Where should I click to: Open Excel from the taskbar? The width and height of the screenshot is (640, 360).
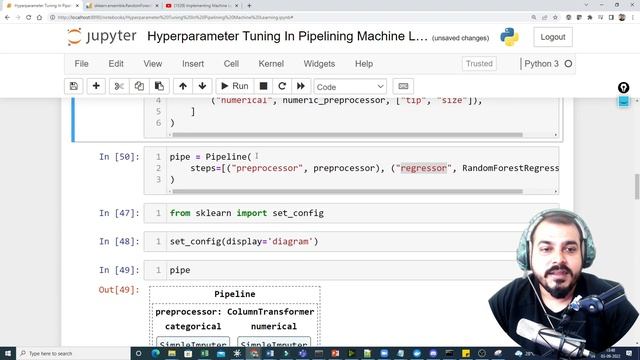click(204, 353)
